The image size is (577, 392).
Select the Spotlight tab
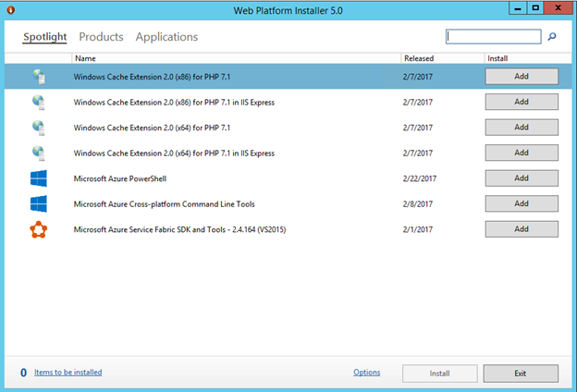[x=44, y=37]
